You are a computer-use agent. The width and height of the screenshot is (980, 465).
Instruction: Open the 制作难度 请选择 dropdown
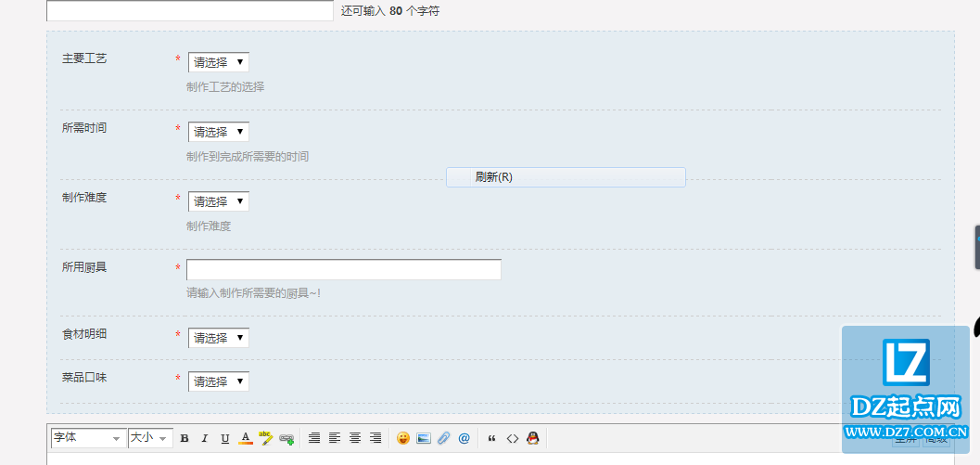click(218, 201)
